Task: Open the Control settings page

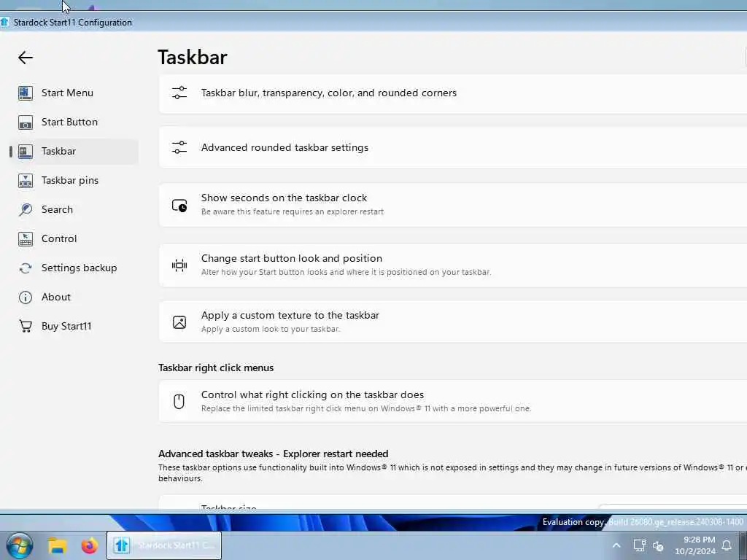Action: coord(74,238)
